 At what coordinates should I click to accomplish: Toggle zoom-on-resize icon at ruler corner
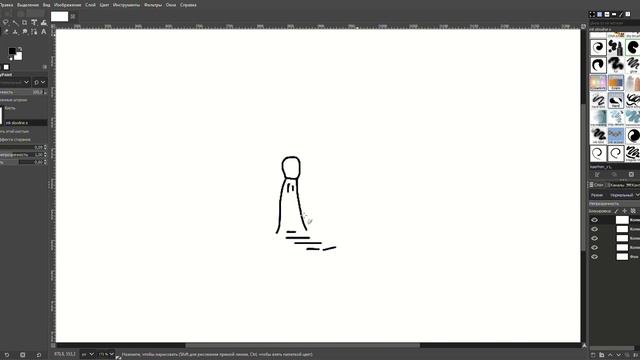(584, 26)
